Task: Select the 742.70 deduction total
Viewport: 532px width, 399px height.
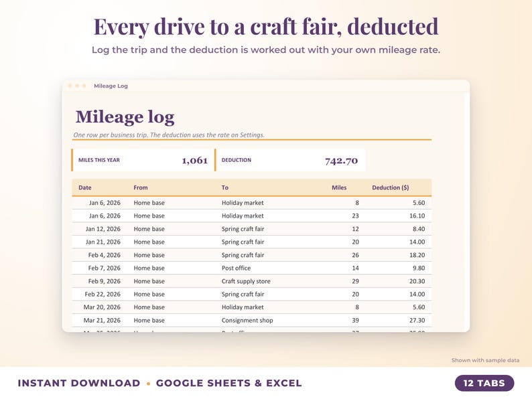Action: [341, 161]
